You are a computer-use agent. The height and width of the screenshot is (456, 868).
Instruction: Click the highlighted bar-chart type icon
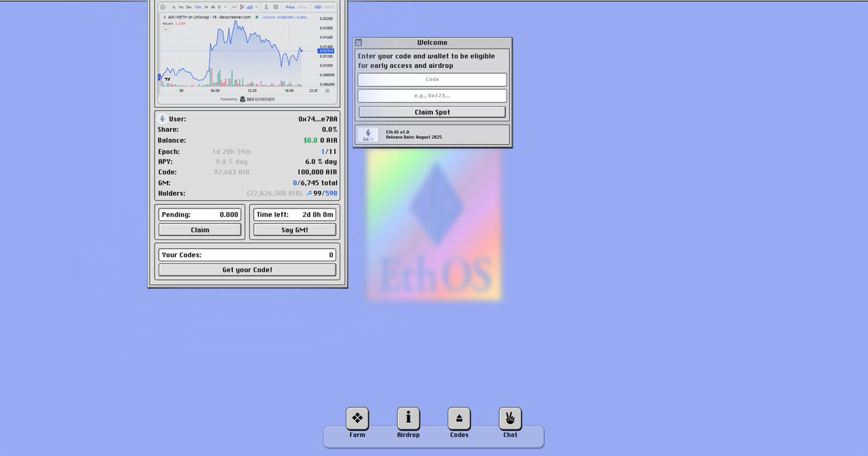coord(250,7)
